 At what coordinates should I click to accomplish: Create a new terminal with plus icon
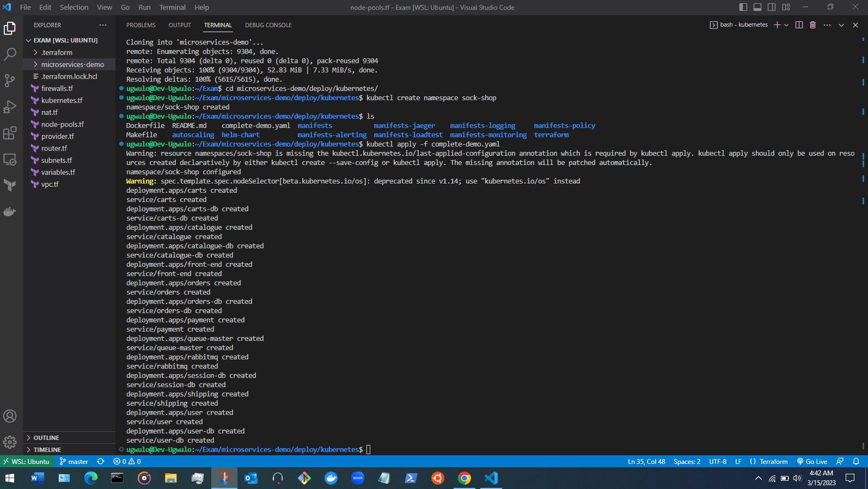click(777, 25)
